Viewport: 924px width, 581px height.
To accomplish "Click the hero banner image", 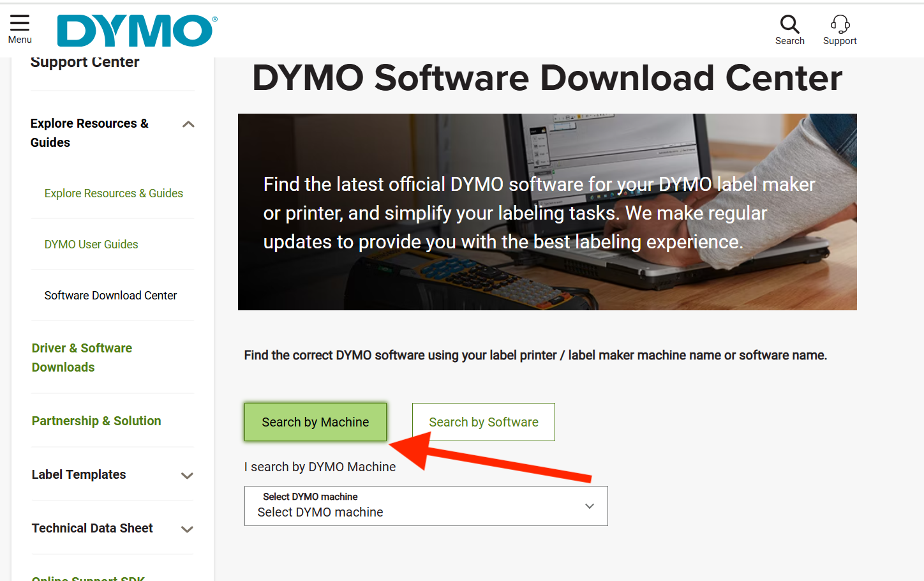I will [x=548, y=212].
